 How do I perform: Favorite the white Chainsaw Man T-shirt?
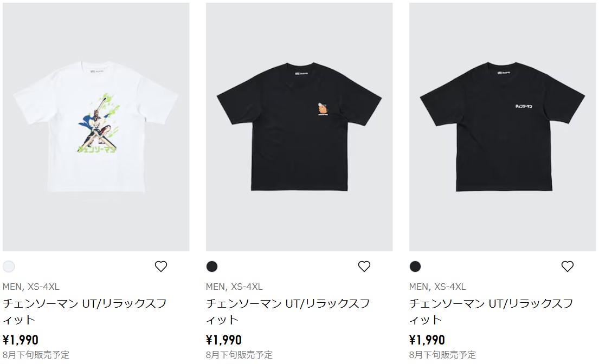pyautogui.click(x=161, y=266)
